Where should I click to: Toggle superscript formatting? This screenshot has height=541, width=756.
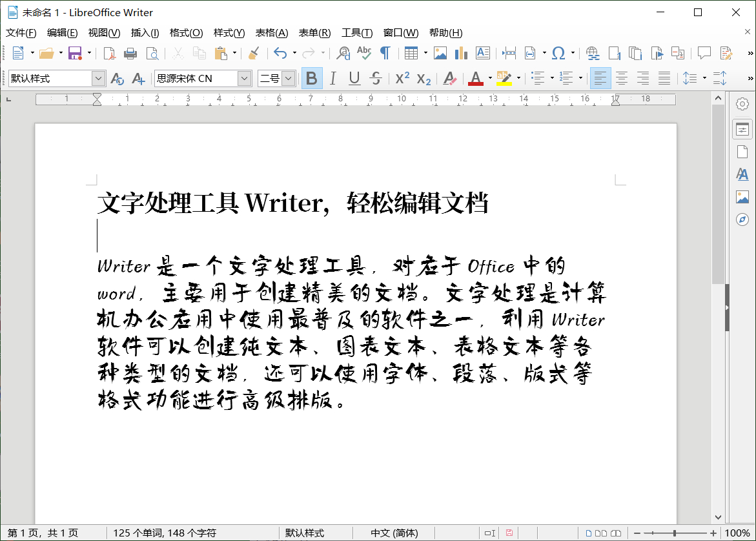coord(401,77)
